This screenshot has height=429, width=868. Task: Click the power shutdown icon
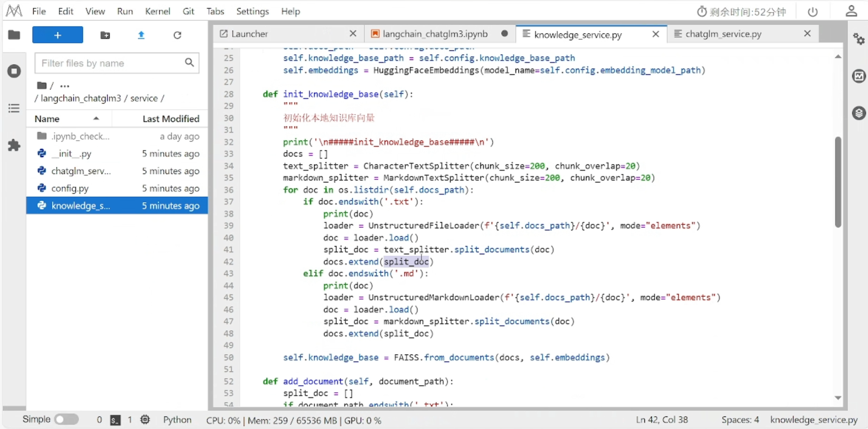click(813, 12)
